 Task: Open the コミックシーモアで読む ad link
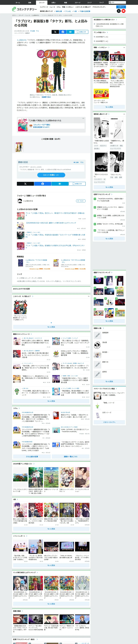[x=42, y=125]
